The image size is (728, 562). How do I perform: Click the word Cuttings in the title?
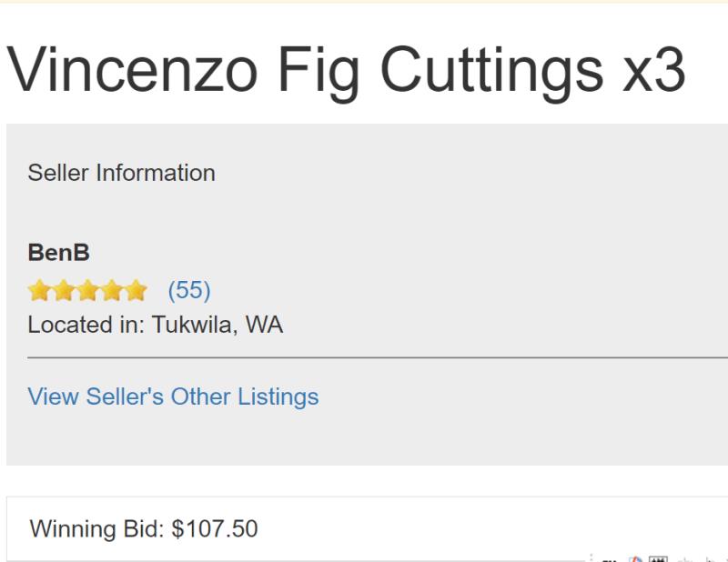491,74
